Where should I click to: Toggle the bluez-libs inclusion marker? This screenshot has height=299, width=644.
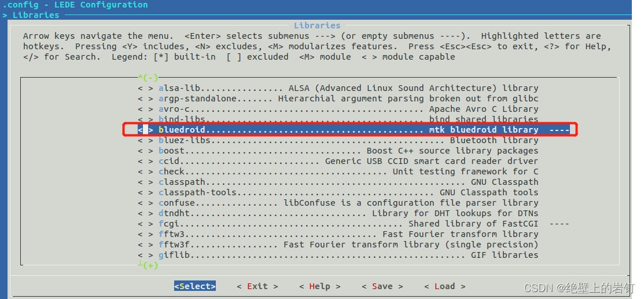coord(145,140)
